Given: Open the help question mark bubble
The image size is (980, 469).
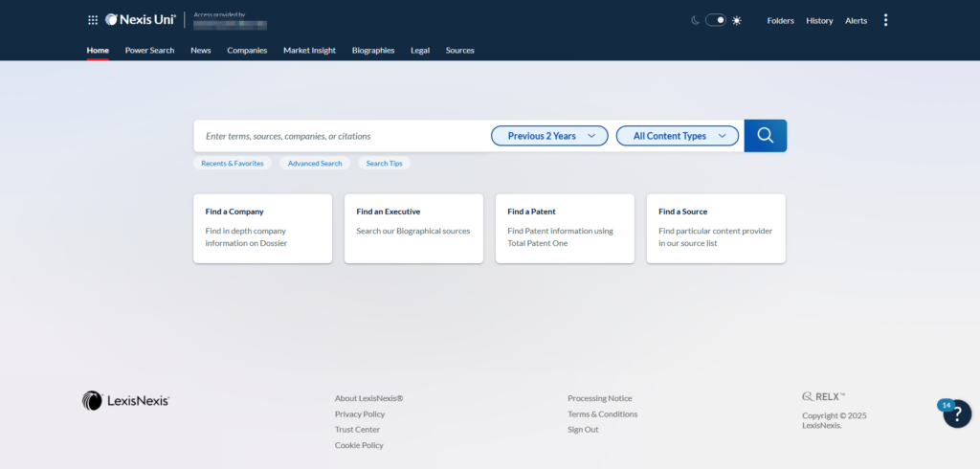Looking at the screenshot, I should tap(956, 413).
